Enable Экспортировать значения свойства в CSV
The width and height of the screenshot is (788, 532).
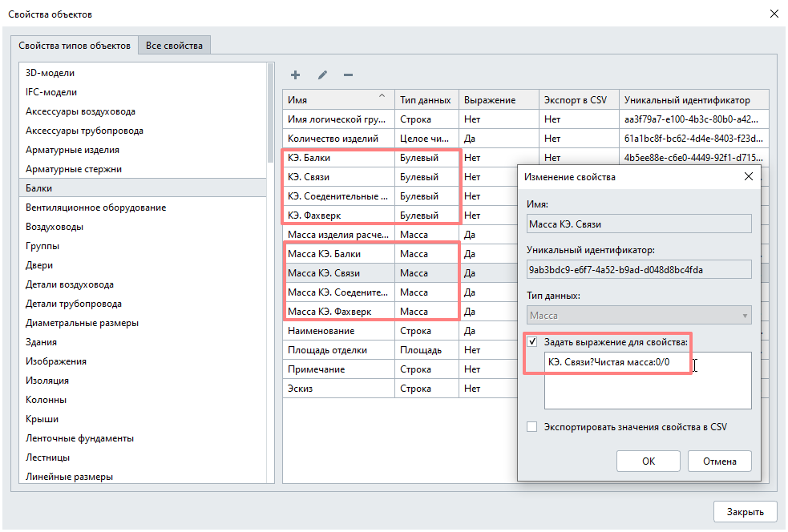pos(532,426)
